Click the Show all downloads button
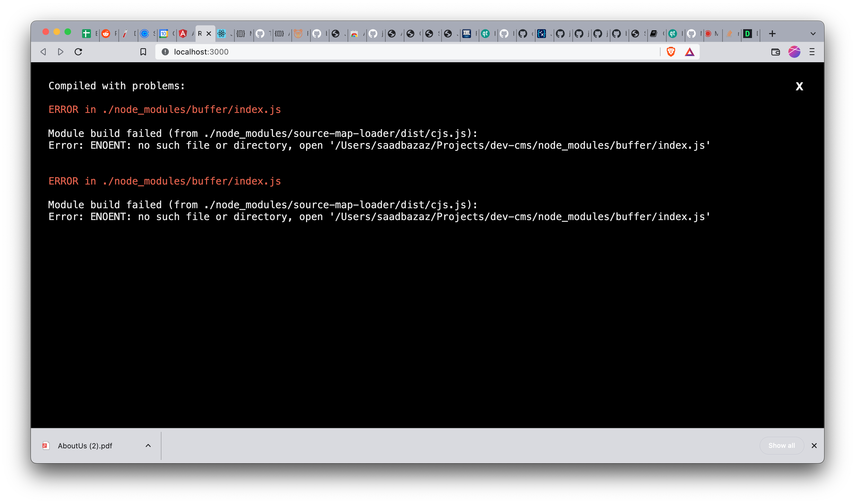This screenshot has width=855, height=504. tap(781, 445)
